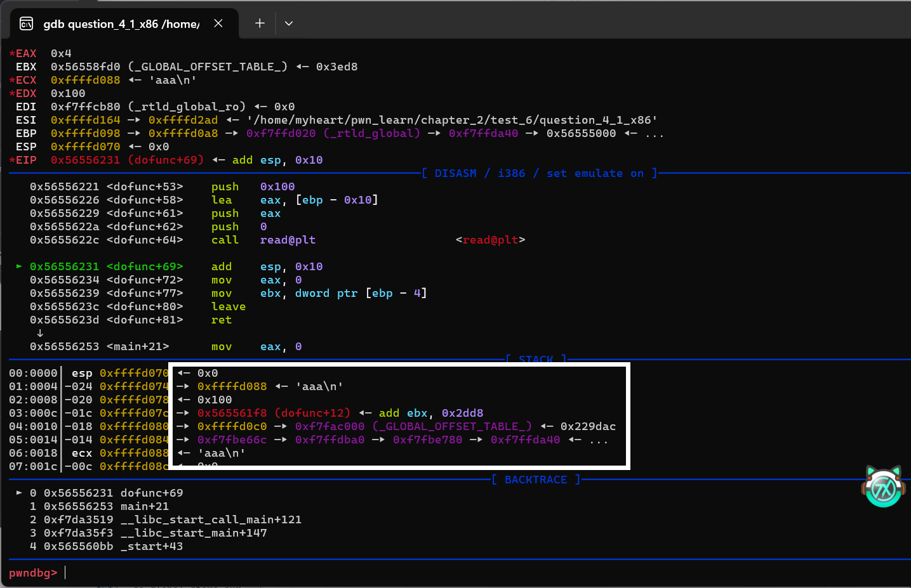This screenshot has width=911, height=588.
Task: Click the EDI value 0xf7ffcb80
Action: click(85, 107)
